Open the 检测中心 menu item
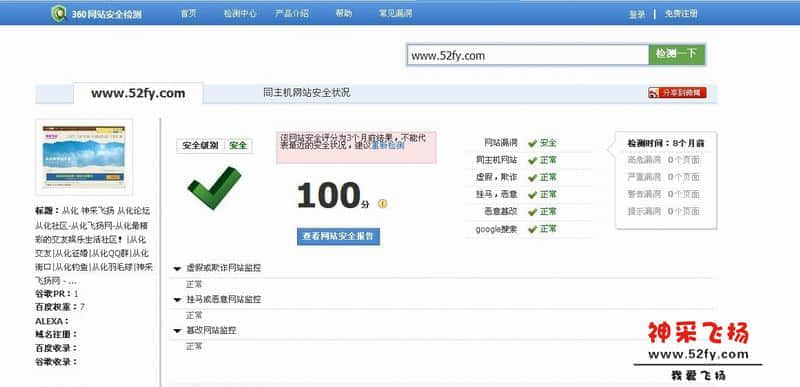This screenshot has width=800, height=387. pyautogui.click(x=240, y=14)
